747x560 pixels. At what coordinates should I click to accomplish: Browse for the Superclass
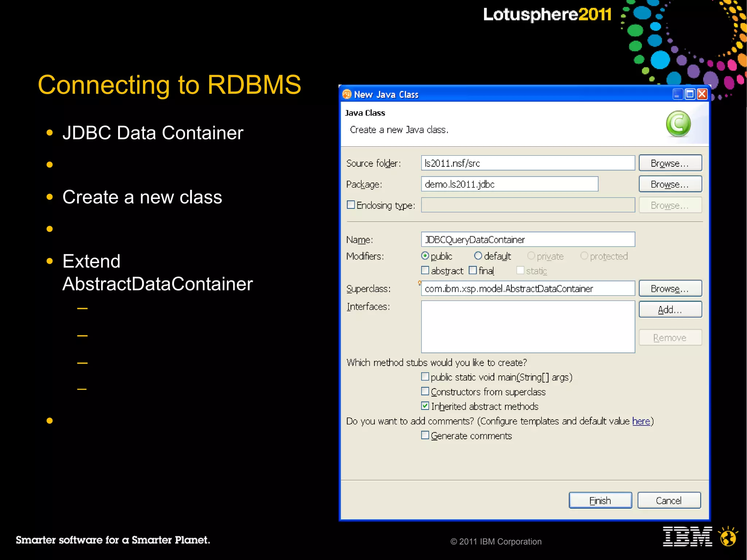point(670,289)
